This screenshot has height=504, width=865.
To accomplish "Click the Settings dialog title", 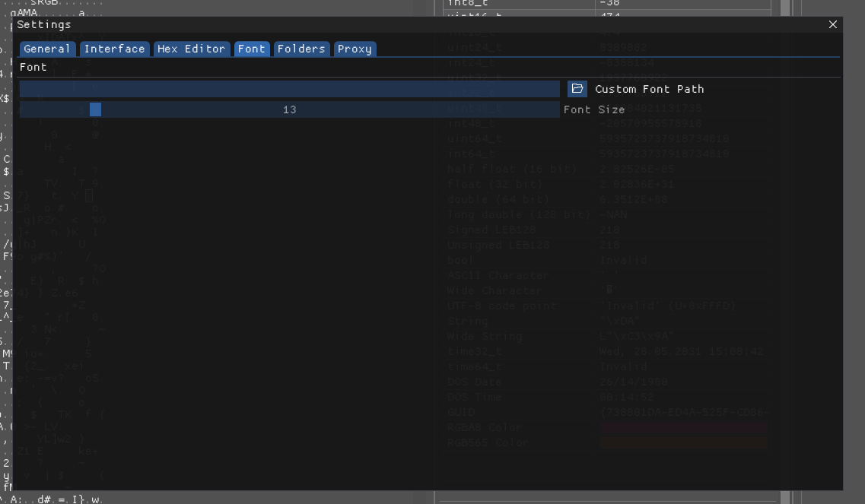I will (43, 24).
